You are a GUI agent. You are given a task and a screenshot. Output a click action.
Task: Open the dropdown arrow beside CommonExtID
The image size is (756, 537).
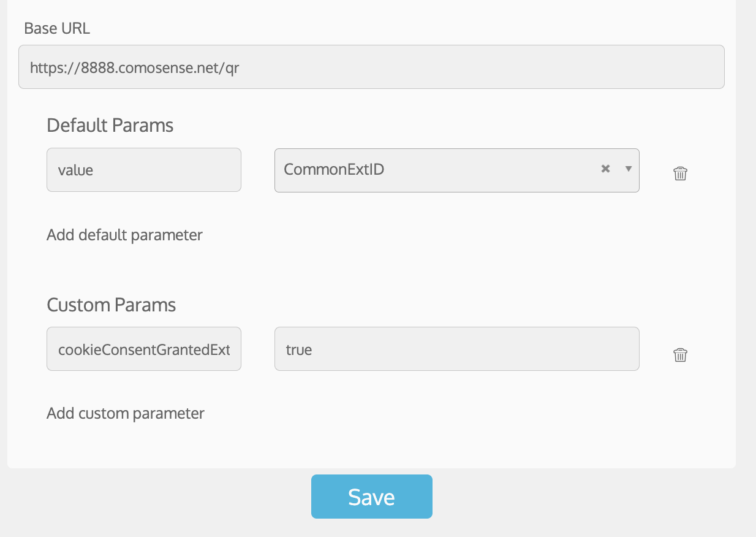pyautogui.click(x=628, y=169)
